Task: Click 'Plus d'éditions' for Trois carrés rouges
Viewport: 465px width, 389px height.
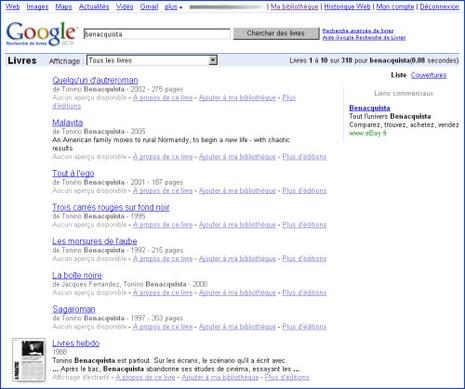Action: [x=304, y=225]
